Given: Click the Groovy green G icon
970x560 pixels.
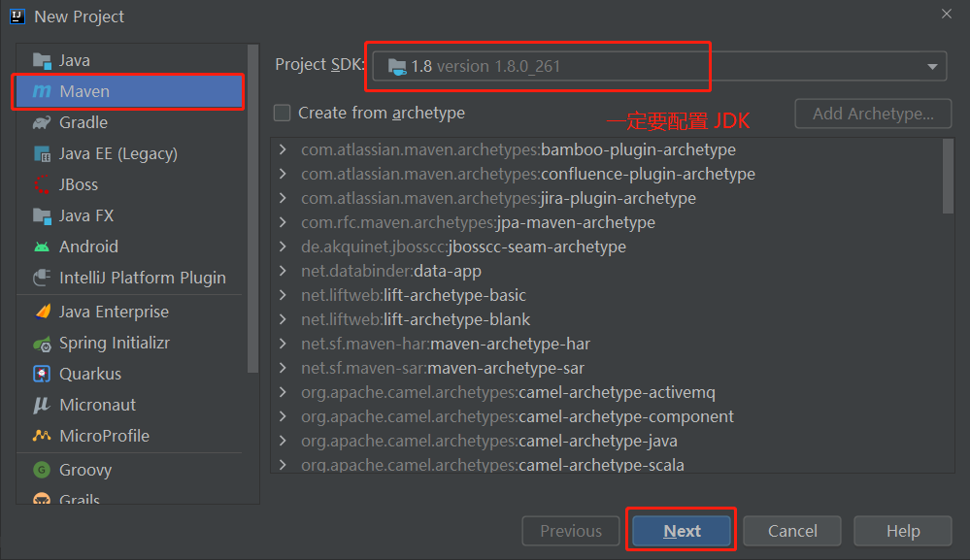Looking at the screenshot, I should click(42, 470).
